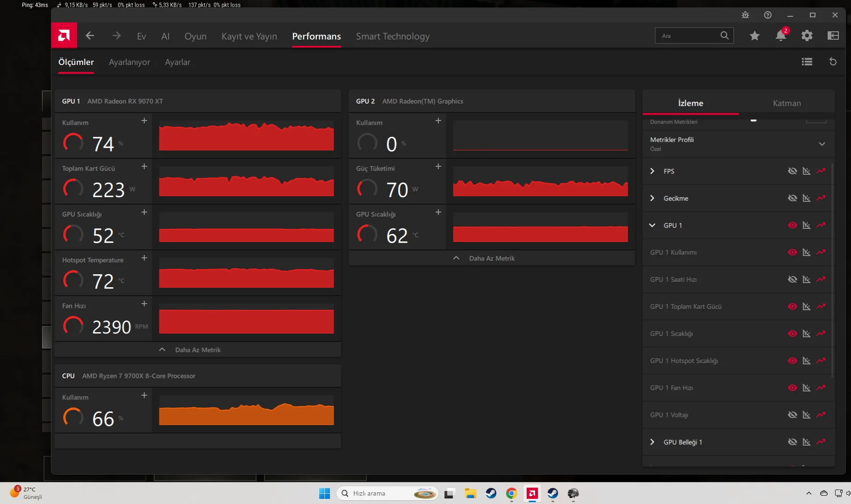Screen dimensions: 851x504
Task: Click the bug report icon
Action: tap(745, 15)
